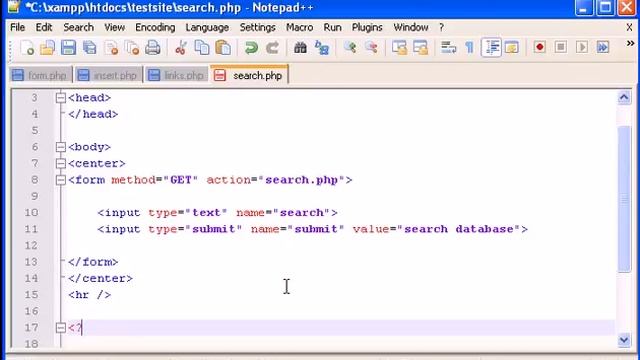Click Sync horizontal scrolling icon
This screenshot has height=360, width=640.
click(420, 48)
